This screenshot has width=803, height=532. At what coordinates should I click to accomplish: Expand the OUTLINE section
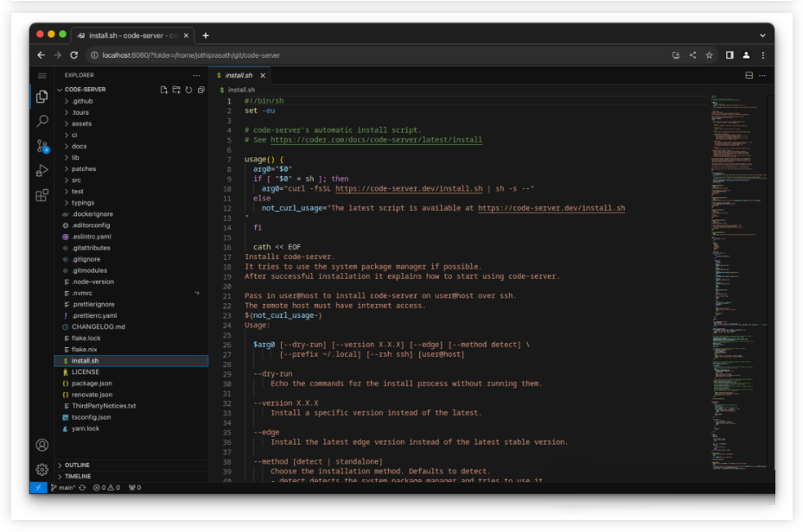pyautogui.click(x=77, y=465)
